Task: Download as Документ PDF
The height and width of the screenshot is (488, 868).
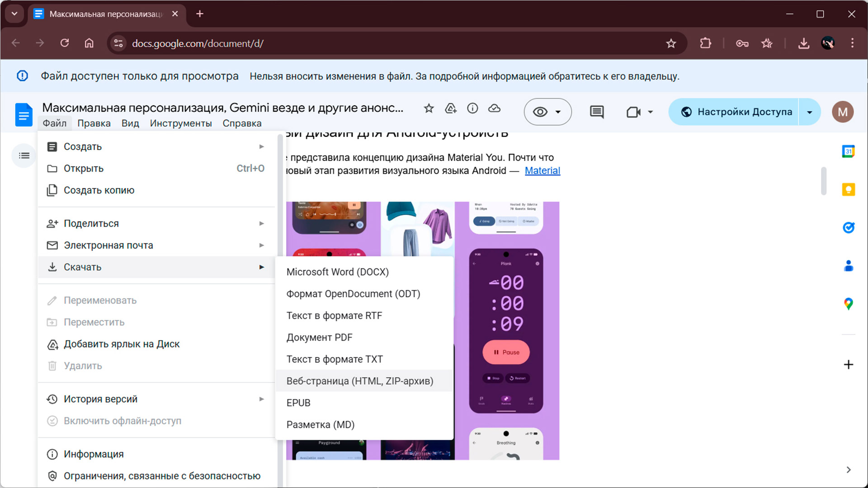Action: [364, 338]
